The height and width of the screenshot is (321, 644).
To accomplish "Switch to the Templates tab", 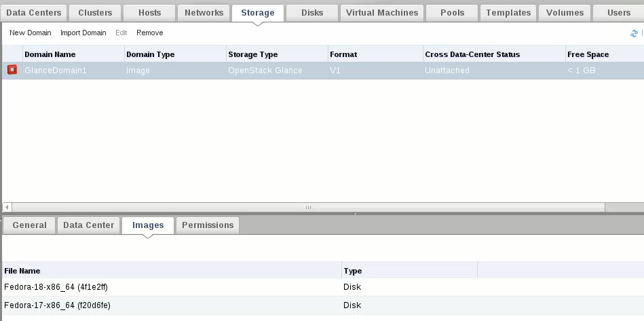I will click(x=508, y=13).
